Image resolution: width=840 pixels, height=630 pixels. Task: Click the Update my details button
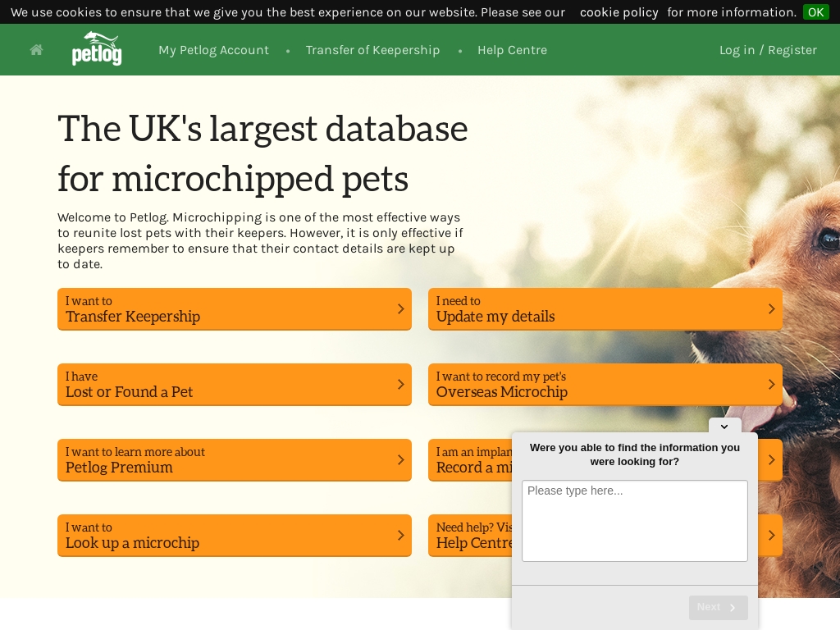tap(605, 309)
